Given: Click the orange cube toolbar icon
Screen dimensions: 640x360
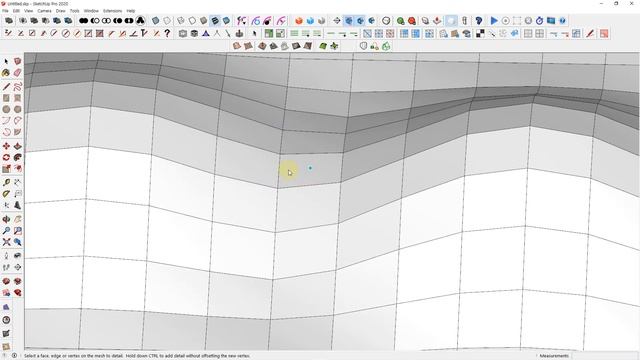Looking at the screenshot, I should tap(299, 20).
